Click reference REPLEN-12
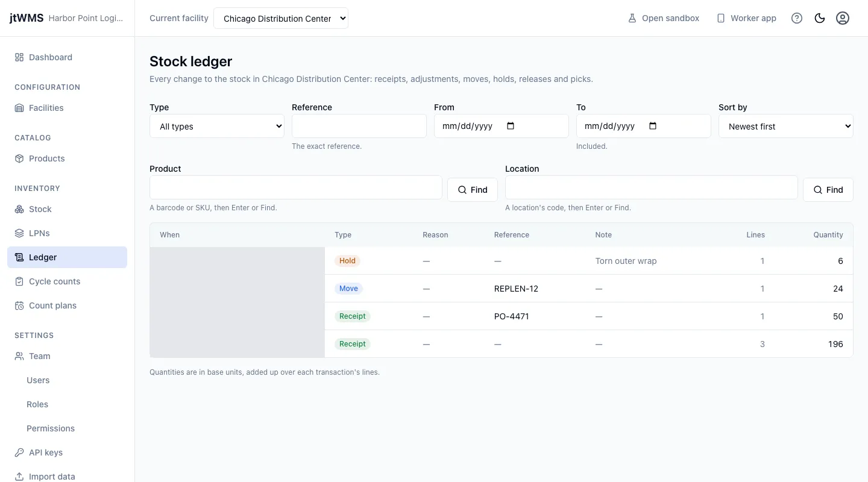 (516, 289)
